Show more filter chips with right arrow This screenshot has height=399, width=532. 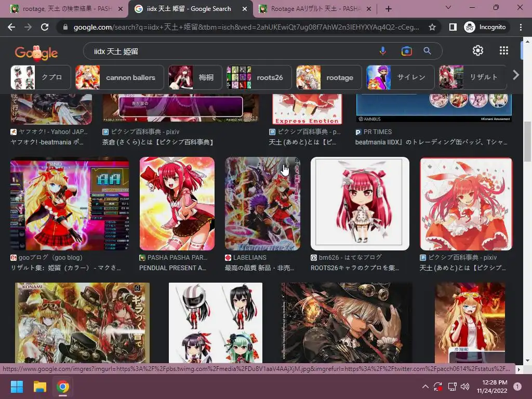(x=516, y=75)
